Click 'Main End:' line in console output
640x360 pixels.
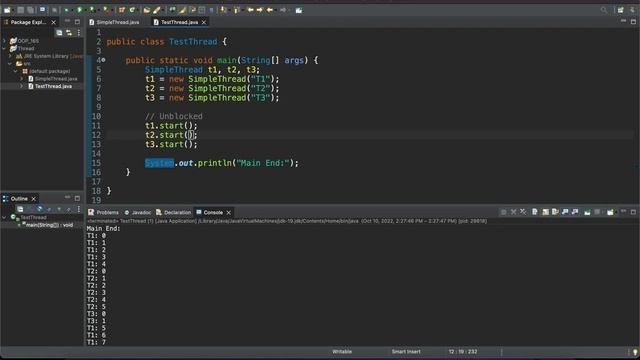pyautogui.click(x=103, y=229)
